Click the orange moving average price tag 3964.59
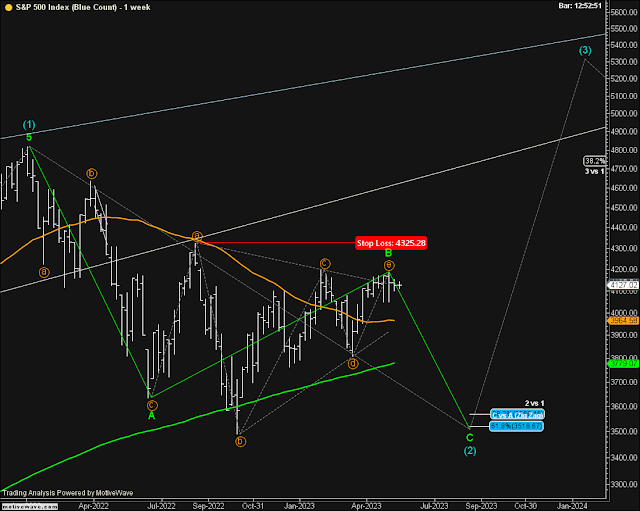Image resolution: width=640 pixels, height=511 pixels. pyautogui.click(x=624, y=321)
